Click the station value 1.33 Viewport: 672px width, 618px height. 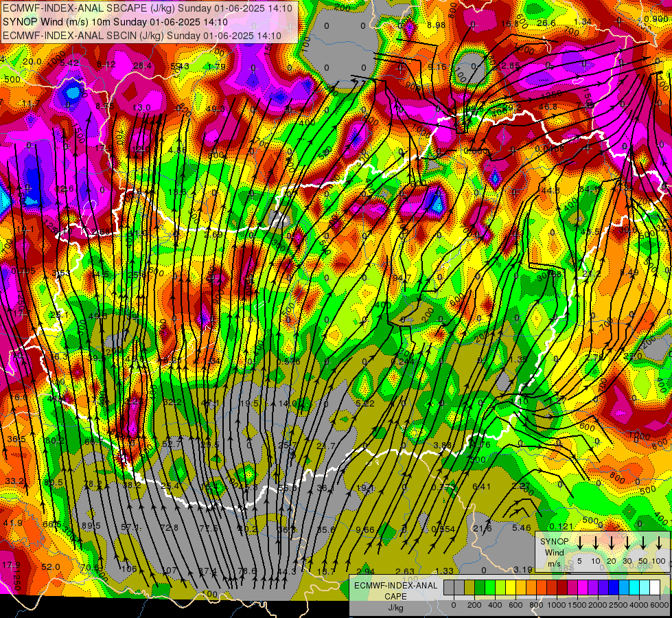[444, 571]
